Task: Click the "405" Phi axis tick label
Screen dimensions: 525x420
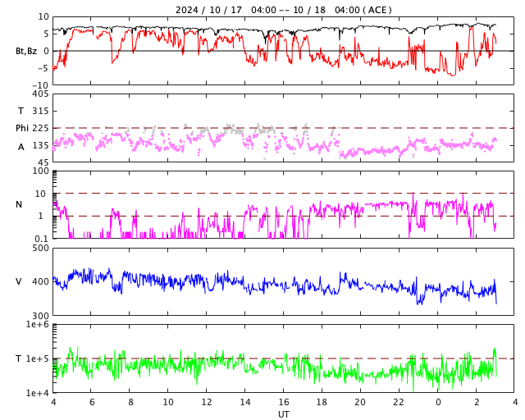Action: 40,94
